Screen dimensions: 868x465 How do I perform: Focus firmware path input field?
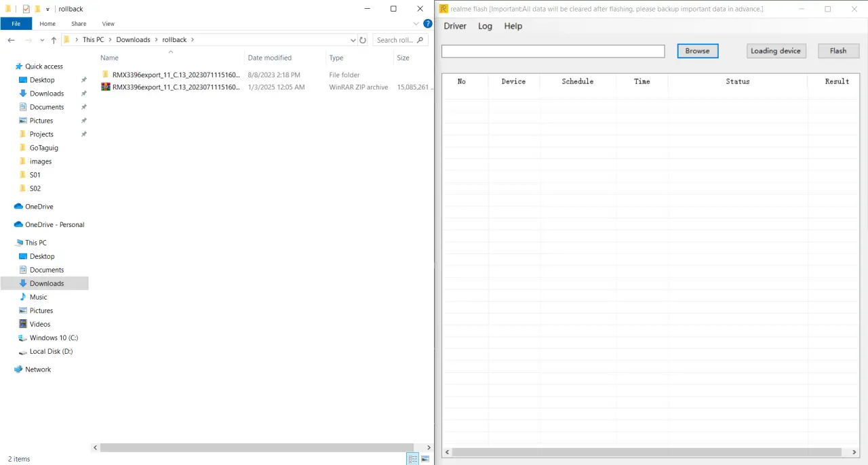pos(553,52)
